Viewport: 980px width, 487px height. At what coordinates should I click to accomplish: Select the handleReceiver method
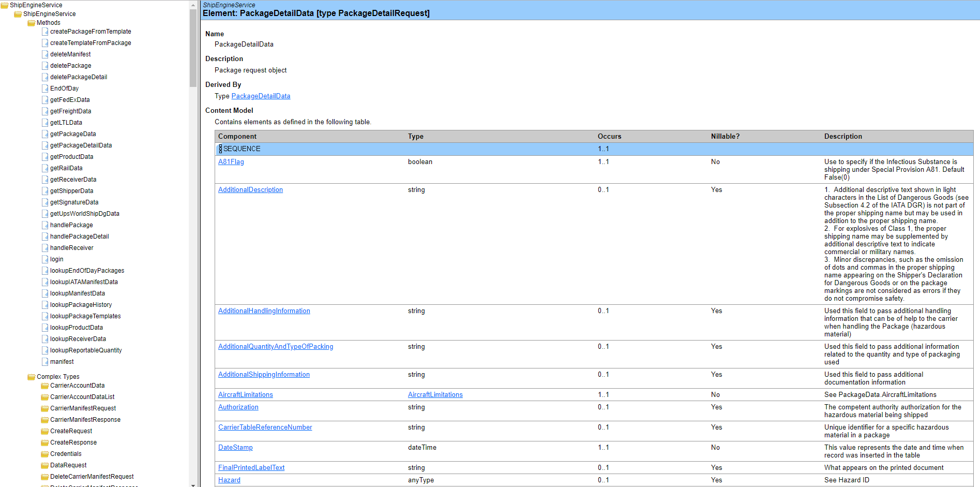click(x=72, y=248)
